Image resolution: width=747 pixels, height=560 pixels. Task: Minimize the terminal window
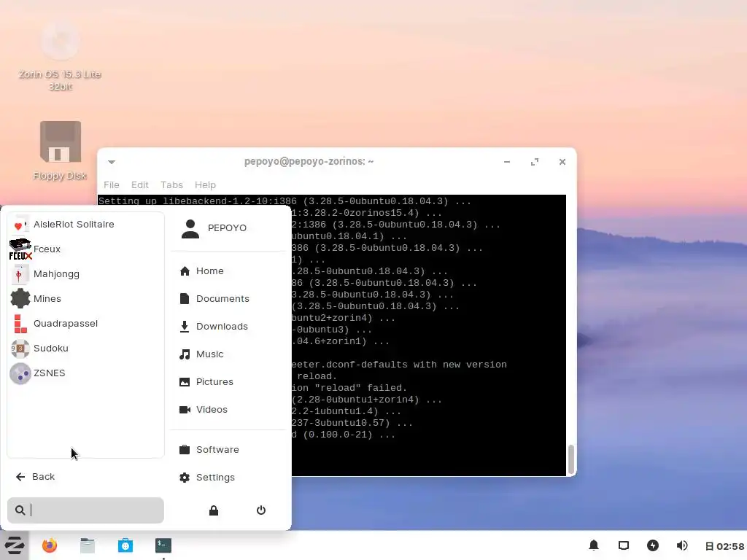coord(507,162)
